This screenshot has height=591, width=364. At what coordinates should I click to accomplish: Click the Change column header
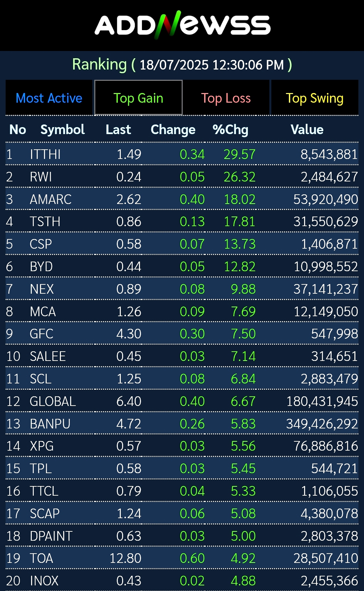point(173,129)
